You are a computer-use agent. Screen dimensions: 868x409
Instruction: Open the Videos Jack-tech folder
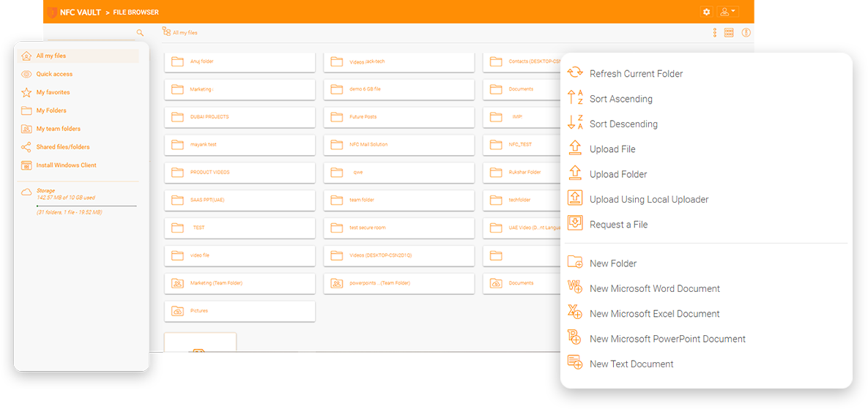(399, 62)
